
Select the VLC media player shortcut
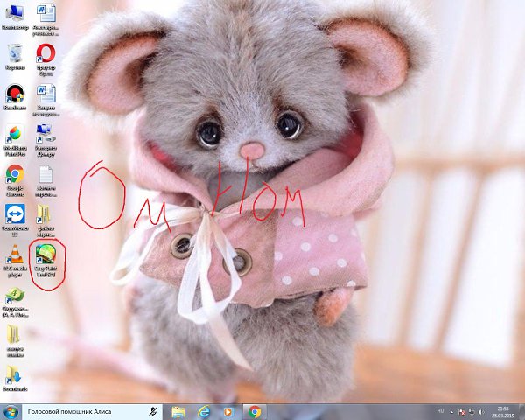[x=15, y=262]
